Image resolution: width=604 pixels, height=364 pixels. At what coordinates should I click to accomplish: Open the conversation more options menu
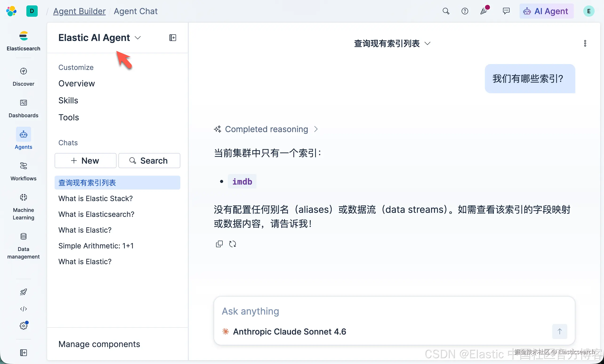click(585, 43)
